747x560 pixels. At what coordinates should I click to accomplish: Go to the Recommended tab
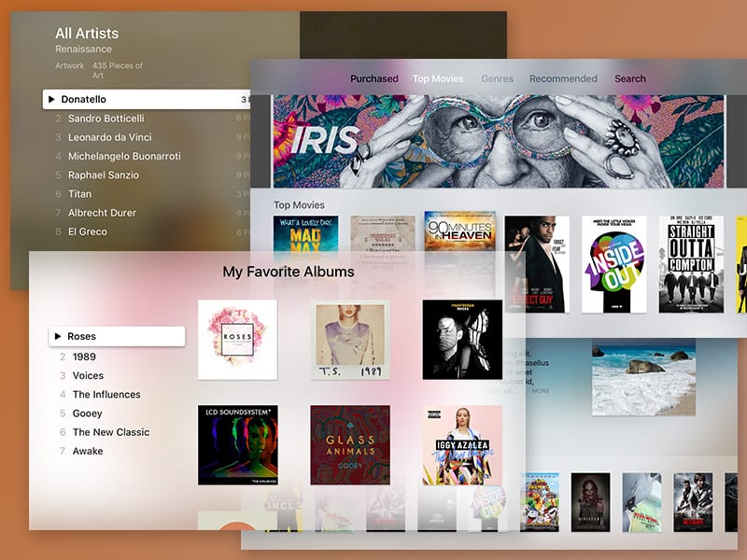(563, 78)
